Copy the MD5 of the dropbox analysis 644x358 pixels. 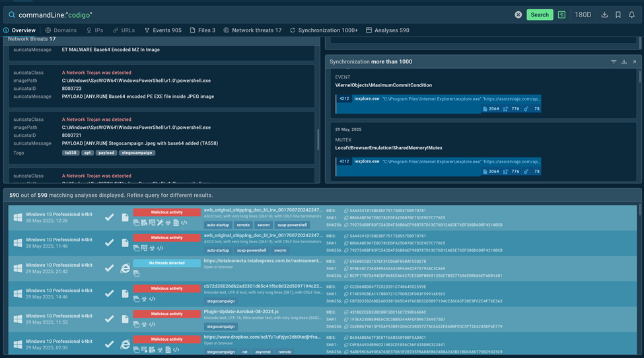tap(346, 338)
